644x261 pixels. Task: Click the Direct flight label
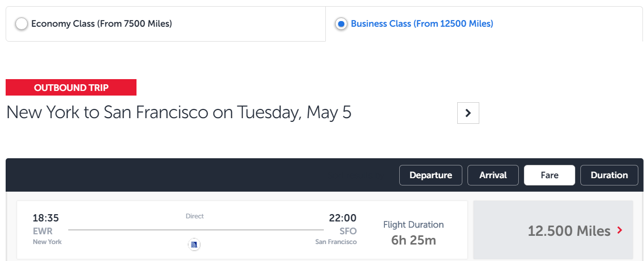pyautogui.click(x=194, y=216)
